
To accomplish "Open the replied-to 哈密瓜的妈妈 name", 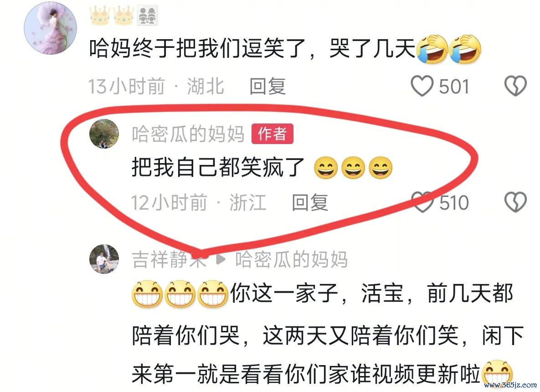I will pyautogui.click(x=291, y=259).
